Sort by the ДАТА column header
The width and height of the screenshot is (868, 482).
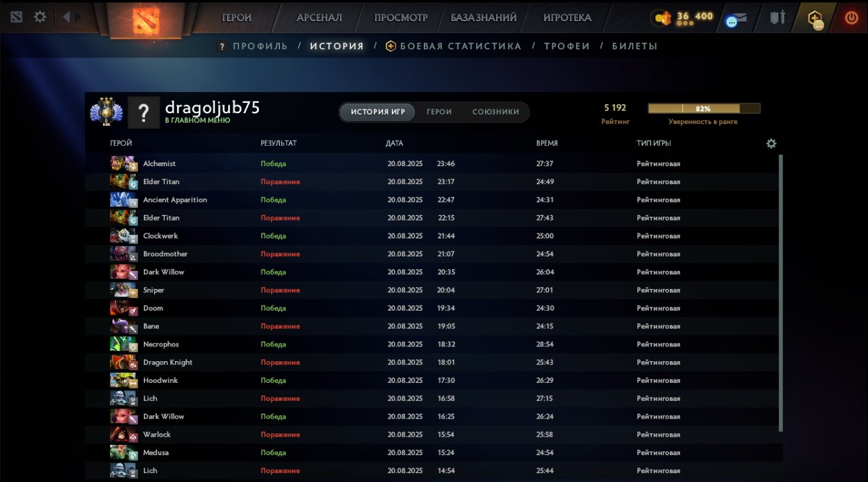(394, 143)
